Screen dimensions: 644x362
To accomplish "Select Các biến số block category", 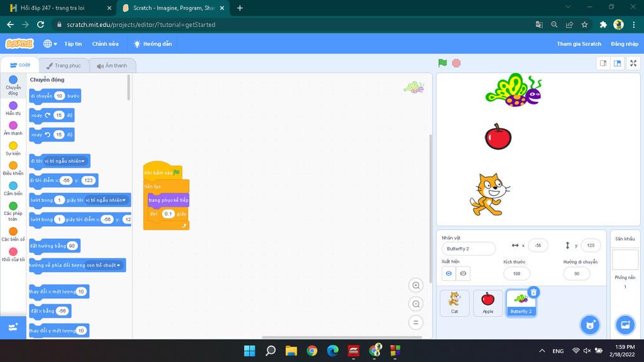I will point(13,234).
